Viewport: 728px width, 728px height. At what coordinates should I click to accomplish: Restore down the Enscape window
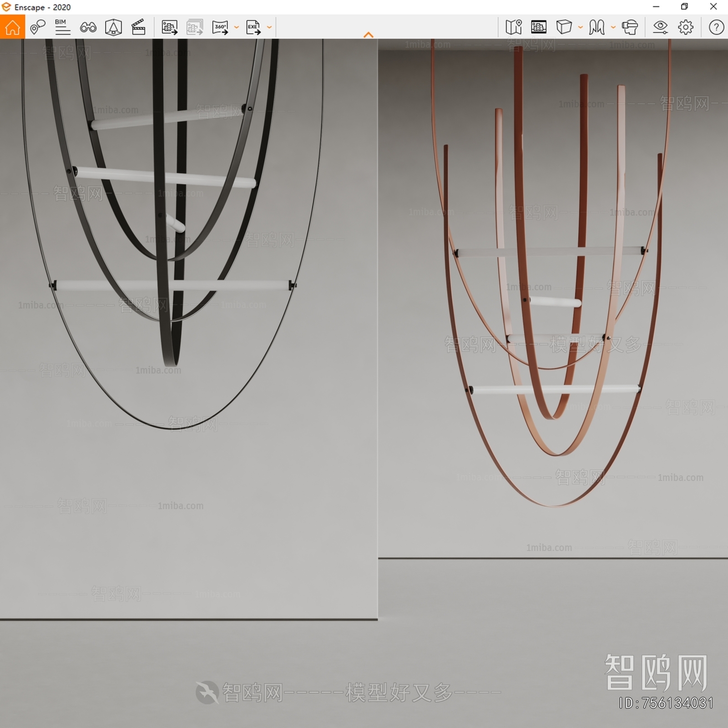coord(684,7)
